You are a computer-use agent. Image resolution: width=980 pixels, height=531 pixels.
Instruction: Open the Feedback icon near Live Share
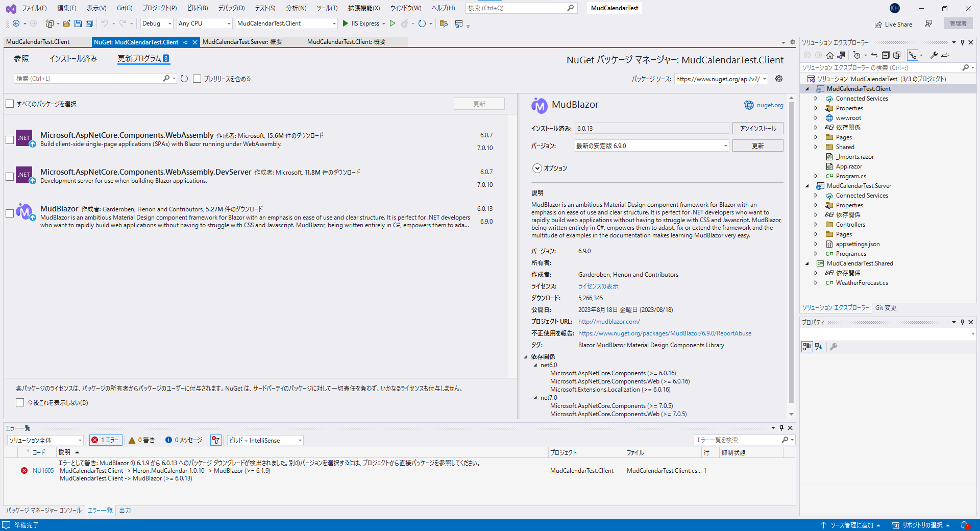(928, 24)
